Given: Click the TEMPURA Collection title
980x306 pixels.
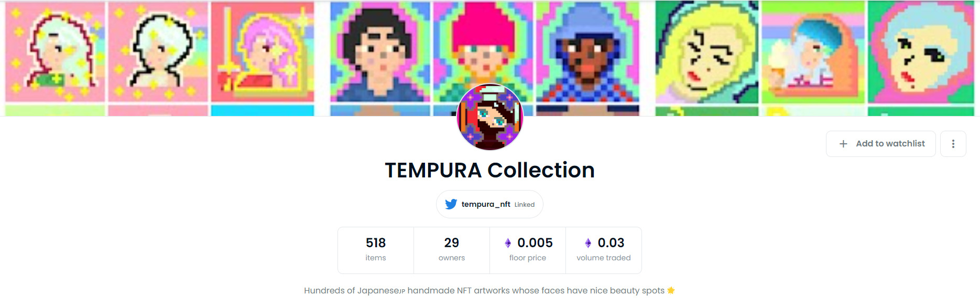Looking at the screenshot, I should (x=490, y=170).
